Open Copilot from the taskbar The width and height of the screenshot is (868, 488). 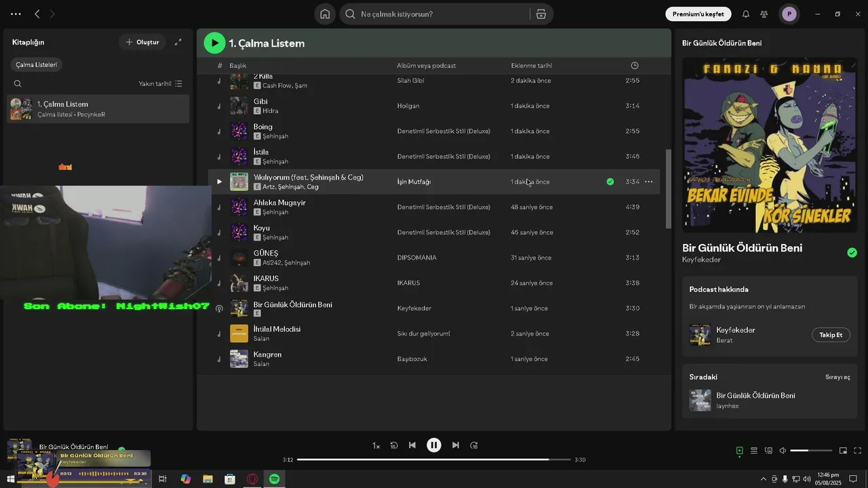coord(186,479)
